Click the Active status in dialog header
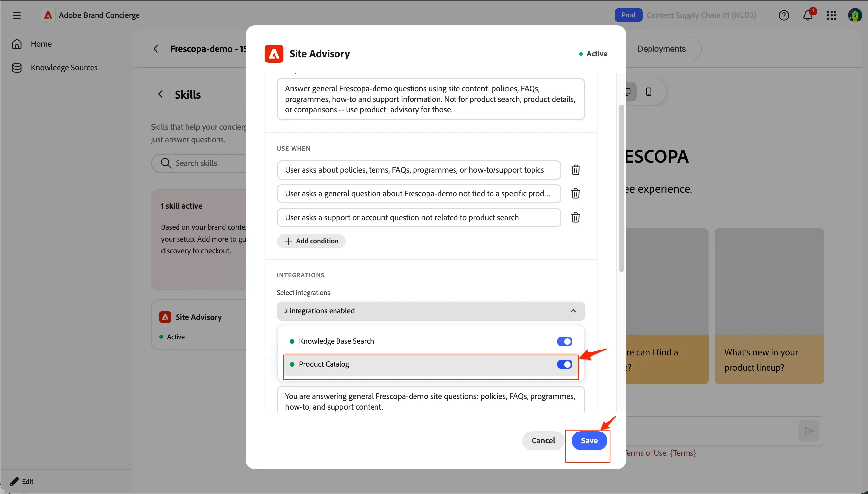 (593, 54)
